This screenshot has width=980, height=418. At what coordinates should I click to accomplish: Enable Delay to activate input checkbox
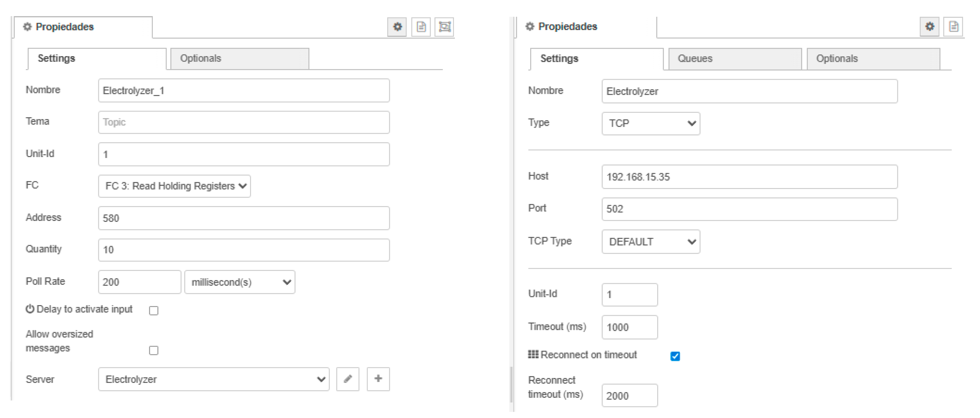click(154, 311)
